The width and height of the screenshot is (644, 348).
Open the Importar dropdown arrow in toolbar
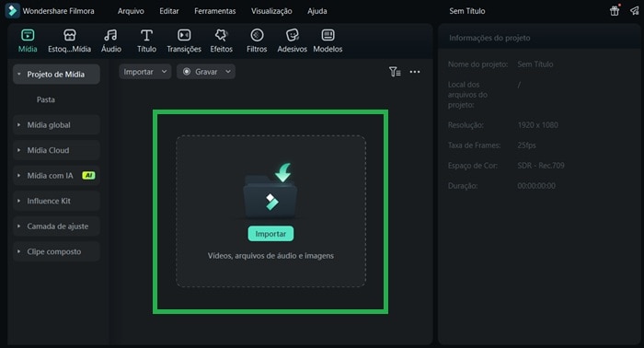165,72
